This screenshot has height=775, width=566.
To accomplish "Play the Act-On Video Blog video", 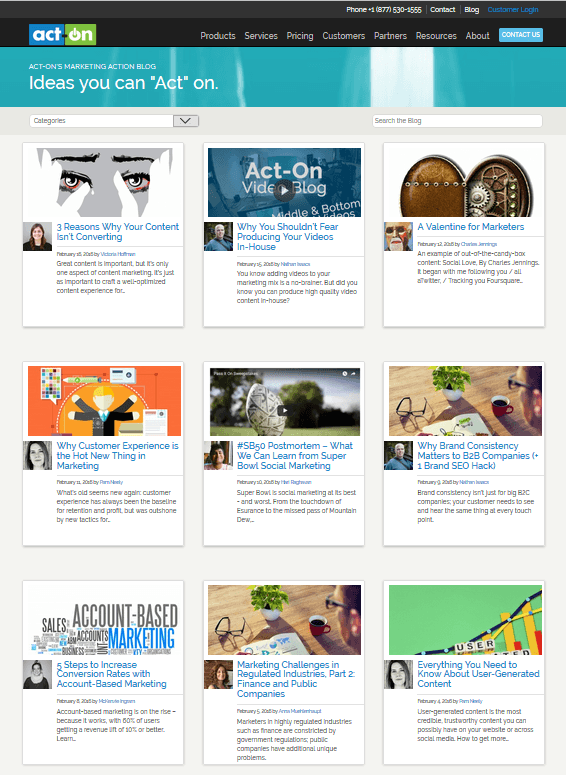I will [x=284, y=190].
